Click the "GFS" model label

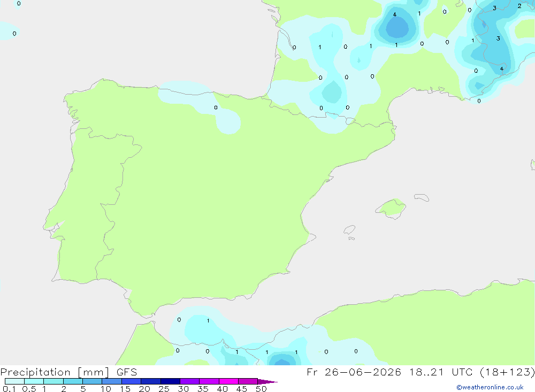tap(127, 372)
